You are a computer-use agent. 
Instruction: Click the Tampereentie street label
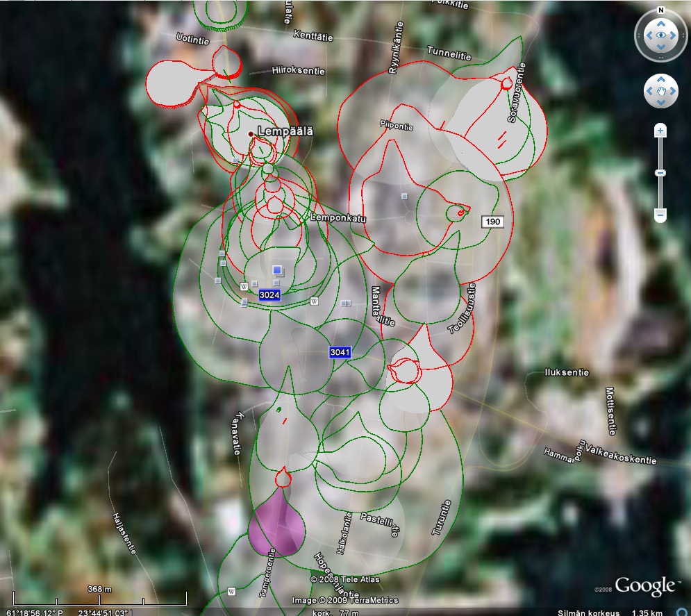267,572
